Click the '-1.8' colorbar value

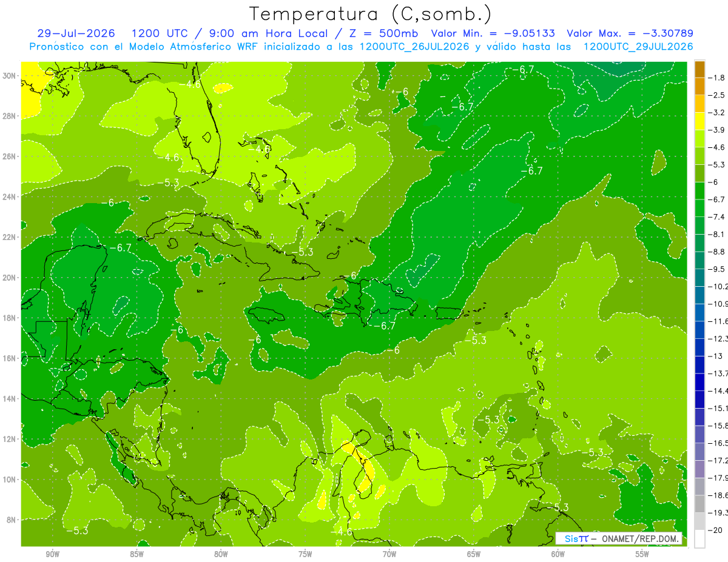pyautogui.click(x=717, y=78)
